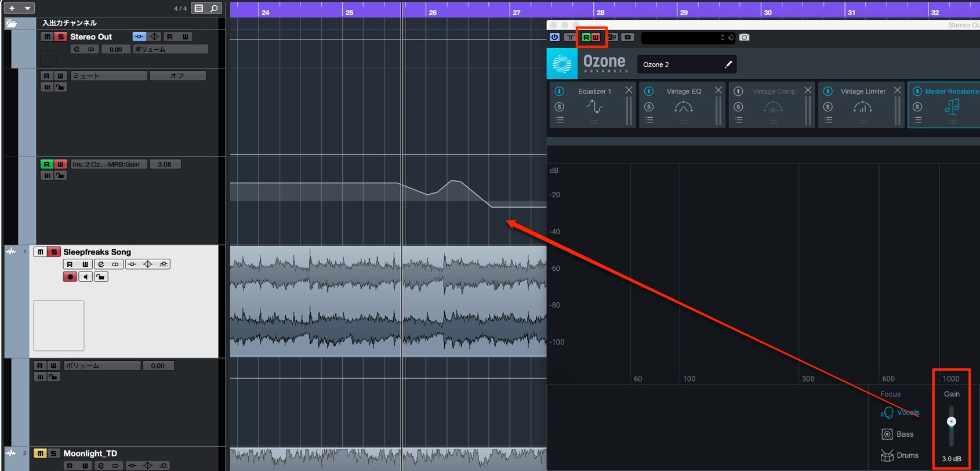Toggle Ozone plugin power button
980x471 pixels.
pyautogui.click(x=554, y=37)
